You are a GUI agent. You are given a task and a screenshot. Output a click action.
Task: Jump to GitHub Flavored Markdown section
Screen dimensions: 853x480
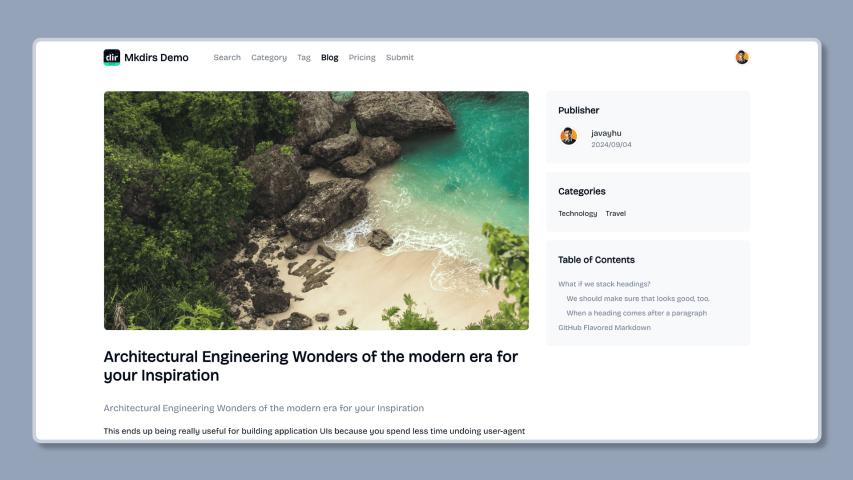pos(604,328)
